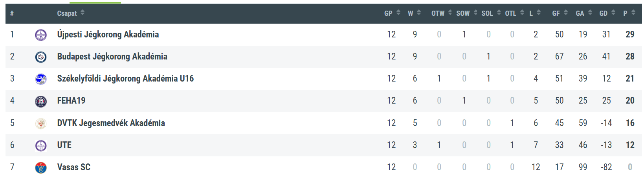This screenshot has width=644, height=180.
Task: Click the FEHA19 team logo
Action: point(41,101)
